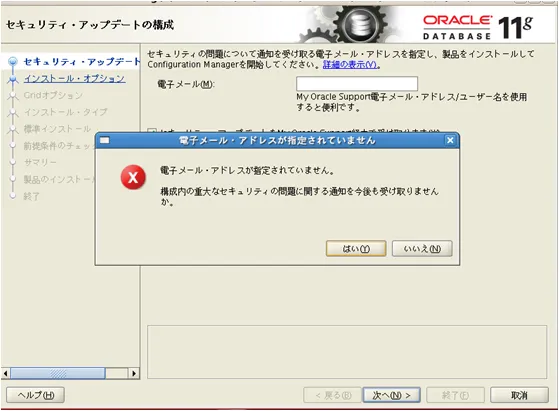
Task: Click the red error X icon
Action: click(x=133, y=177)
